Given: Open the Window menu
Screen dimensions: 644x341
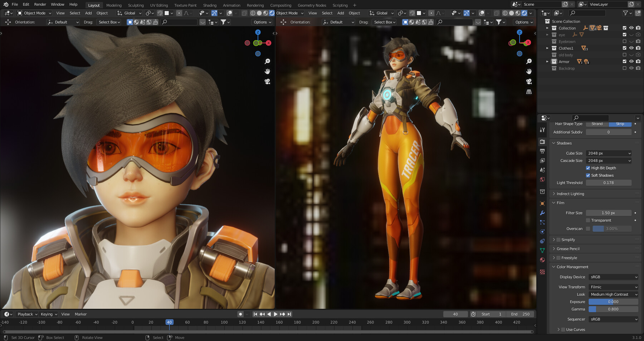Looking at the screenshot, I should click(57, 4).
